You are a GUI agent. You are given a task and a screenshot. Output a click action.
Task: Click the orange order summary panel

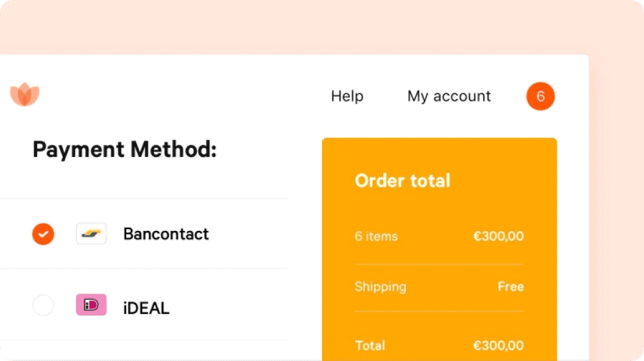click(439, 249)
